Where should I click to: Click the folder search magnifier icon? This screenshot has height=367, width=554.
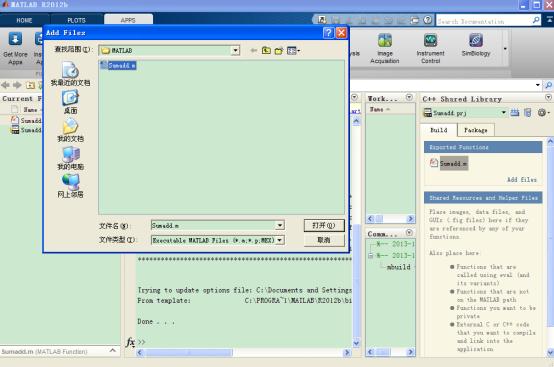coord(548,85)
